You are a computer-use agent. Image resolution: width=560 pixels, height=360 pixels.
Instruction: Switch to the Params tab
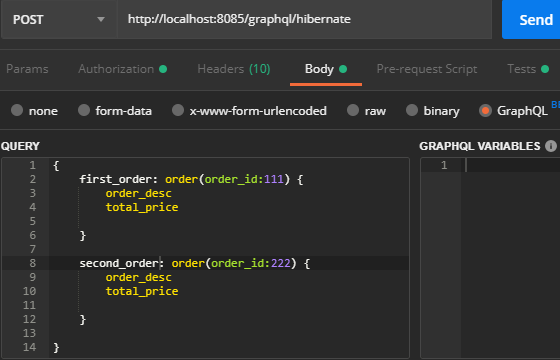27,69
